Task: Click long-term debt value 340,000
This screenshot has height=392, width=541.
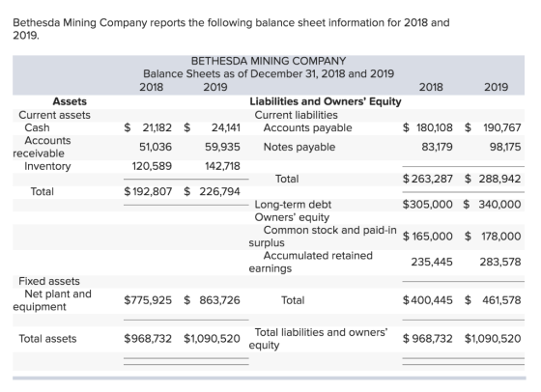Action: point(500,204)
